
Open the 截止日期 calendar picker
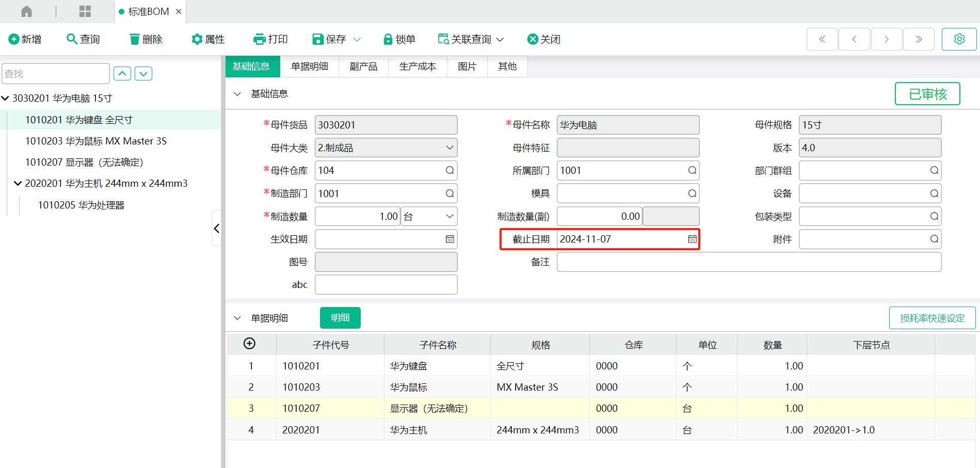[692, 239]
